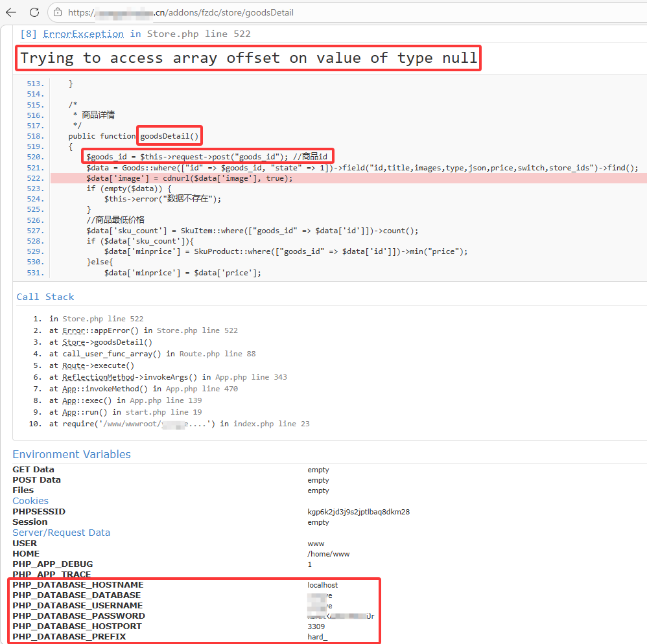Click Store link in call stack entry 3
Viewport: 647px width, 644px height.
pos(73,342)
